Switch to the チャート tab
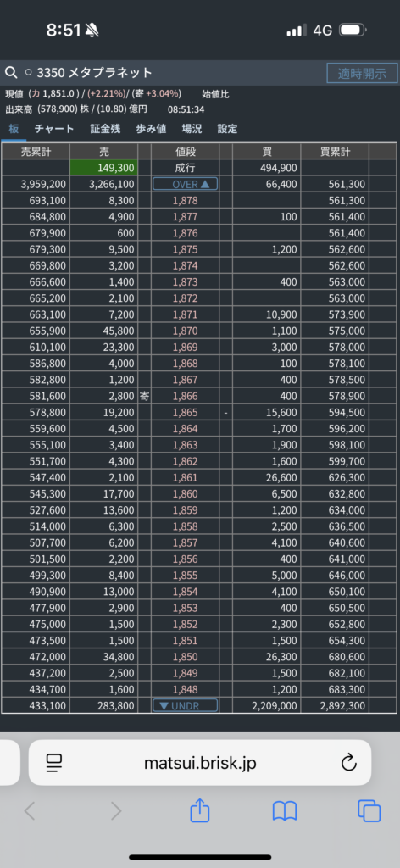 tap(53, 129)
